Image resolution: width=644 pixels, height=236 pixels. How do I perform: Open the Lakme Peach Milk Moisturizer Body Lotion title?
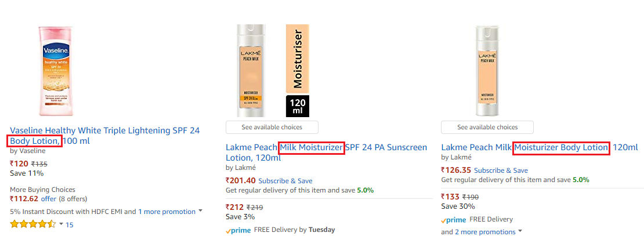point(539,147)
